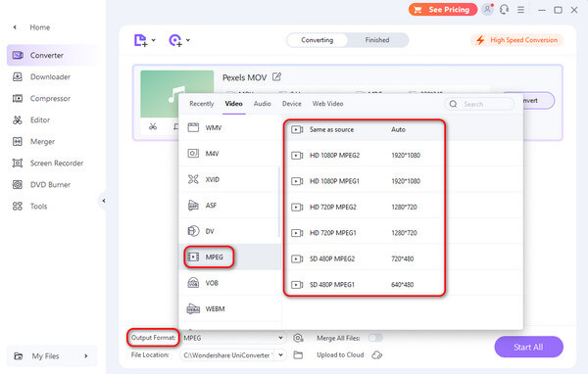Open the add-from-disc dropdown arrow
The height and width of the screenshot is (374, 588).
[188, 40]
